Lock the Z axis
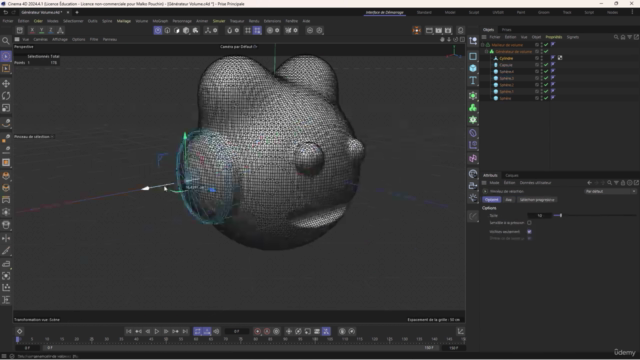This screenshot has height=360, width=640. [x=51, y=30]
